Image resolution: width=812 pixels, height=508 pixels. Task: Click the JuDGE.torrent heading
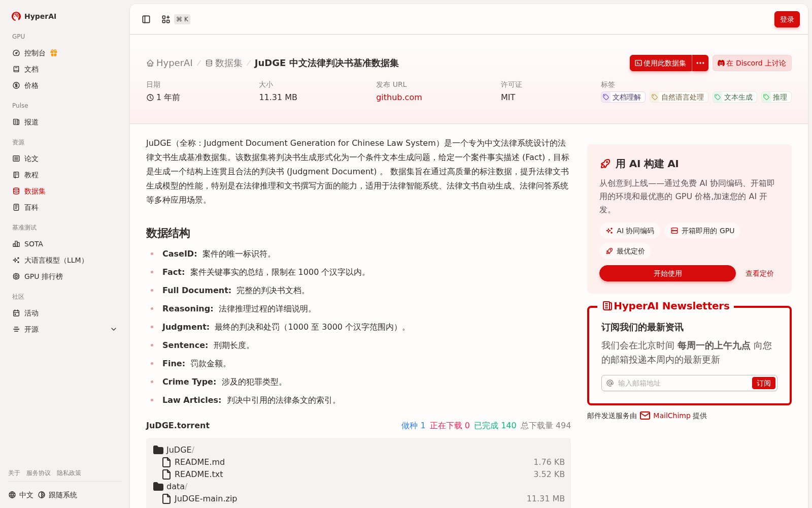[178, 425]
